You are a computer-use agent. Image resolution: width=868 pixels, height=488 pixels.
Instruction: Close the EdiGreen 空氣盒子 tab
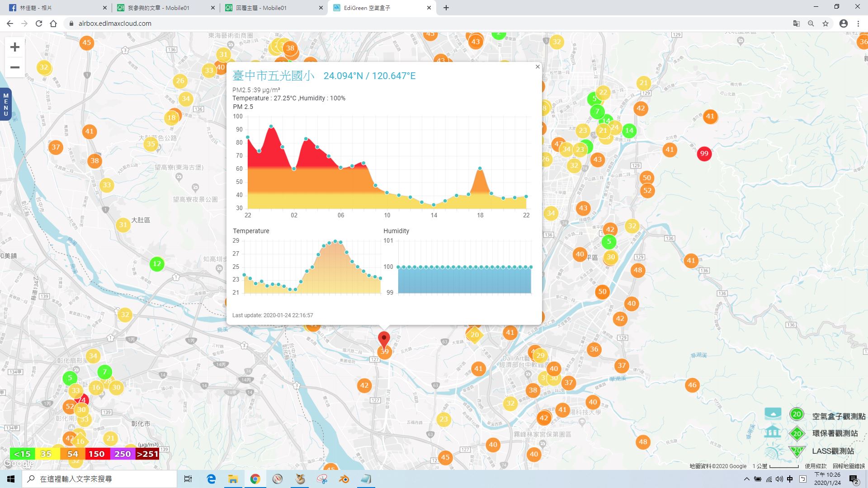coord(429,8)
